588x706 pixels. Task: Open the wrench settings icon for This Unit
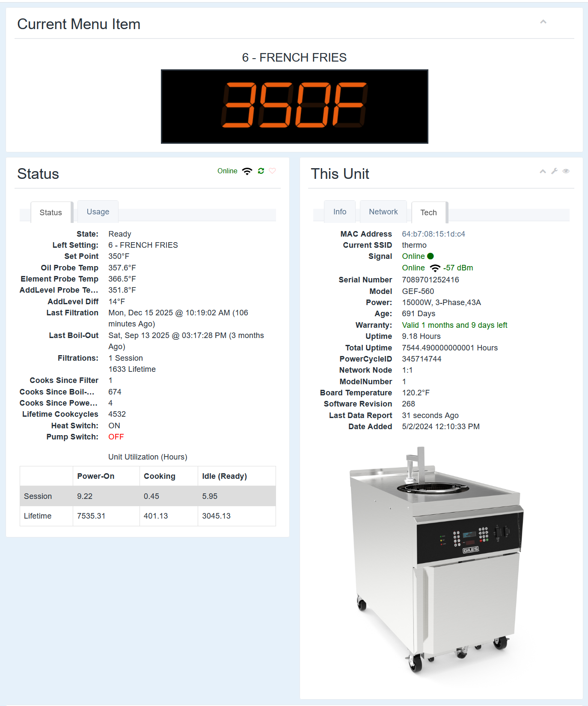tap(554, 171)
